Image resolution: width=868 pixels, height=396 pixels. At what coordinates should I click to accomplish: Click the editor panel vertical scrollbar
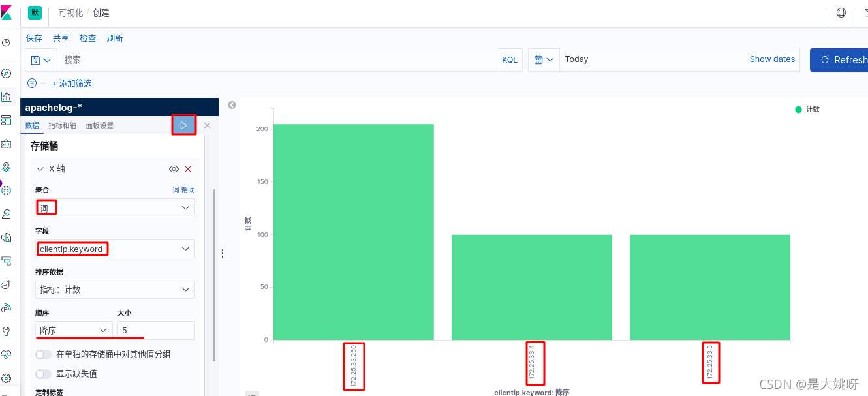pyautogui.click(x=215, y=276)
